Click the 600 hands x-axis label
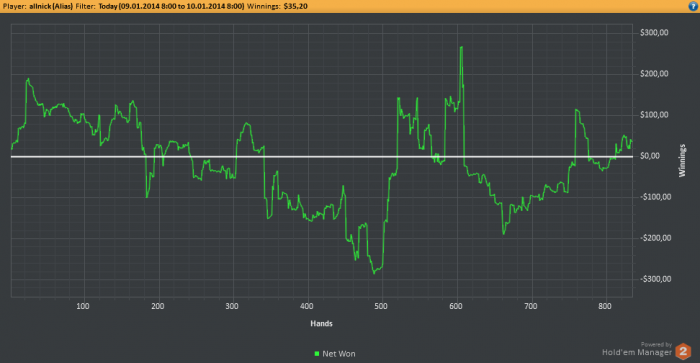This screenshot has width=700, height=363. pyautogui.click(x=456, y=306)
